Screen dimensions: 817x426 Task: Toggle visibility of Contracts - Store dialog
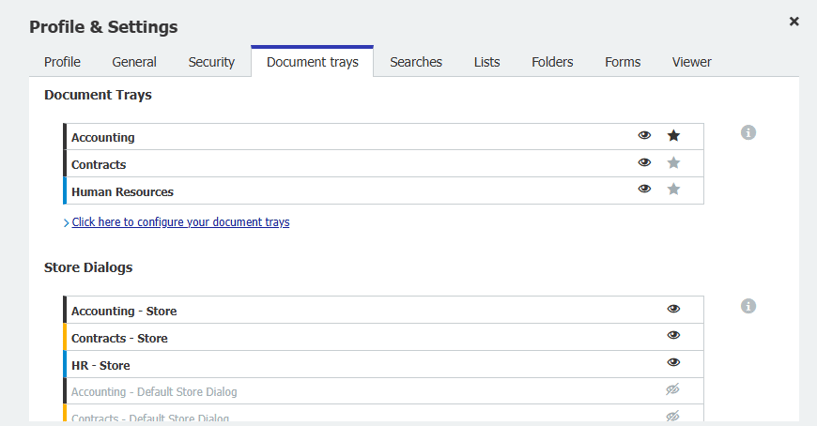(x=673, y=337)
